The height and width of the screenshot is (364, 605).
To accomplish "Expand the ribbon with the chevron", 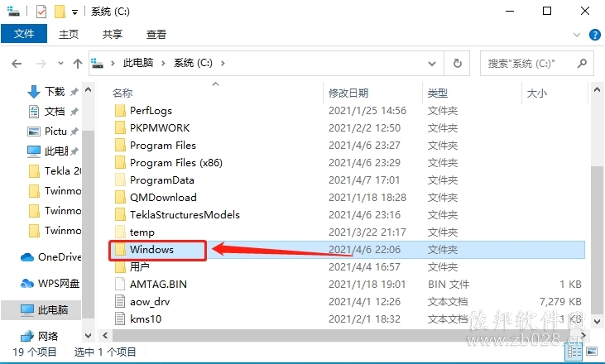I will coord(577,35).
